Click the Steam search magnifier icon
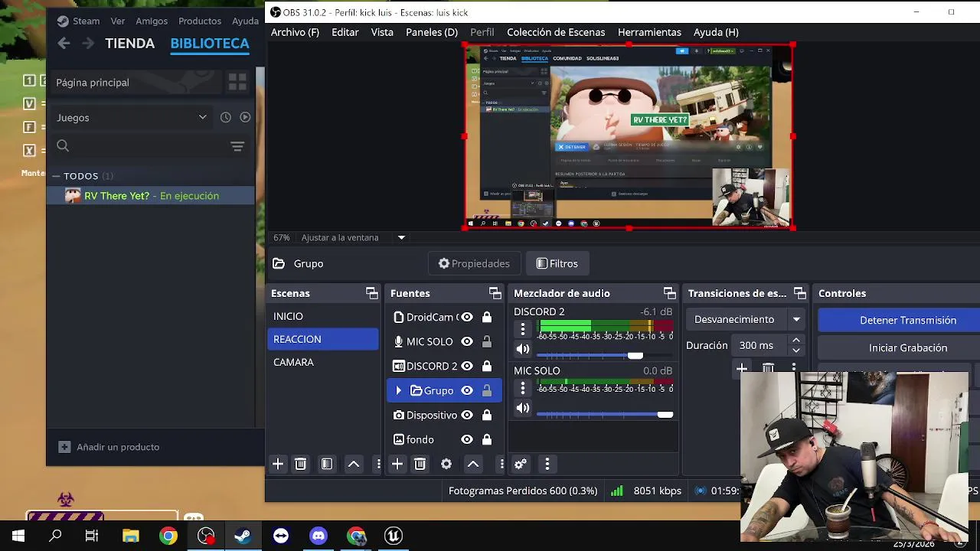 click(x=63, y=146)
